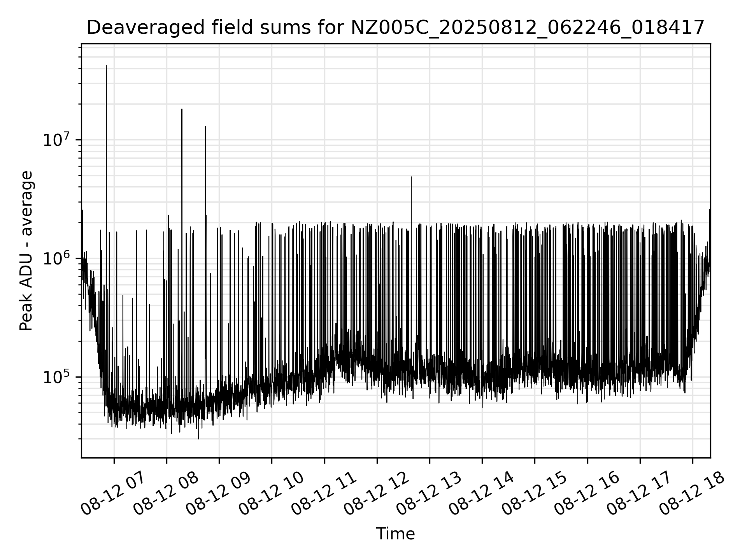Click the tallest spike peak before 07:00

tap(106, 66)
